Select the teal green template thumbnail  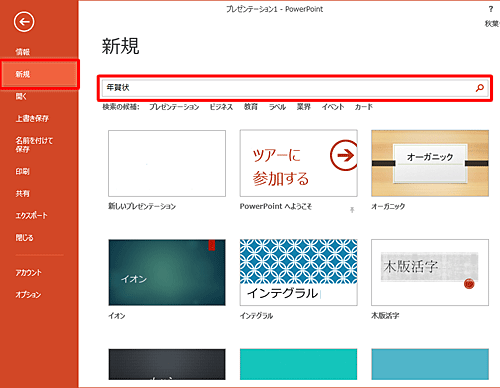(299, 364)
